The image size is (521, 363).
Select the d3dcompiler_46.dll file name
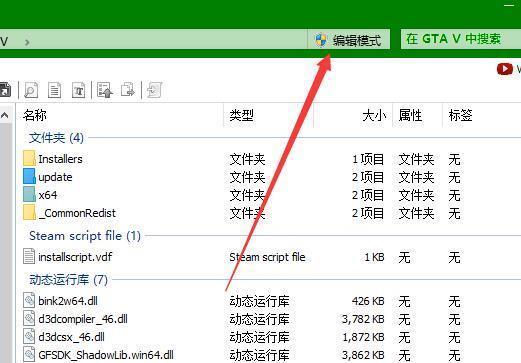pos(83,319)
